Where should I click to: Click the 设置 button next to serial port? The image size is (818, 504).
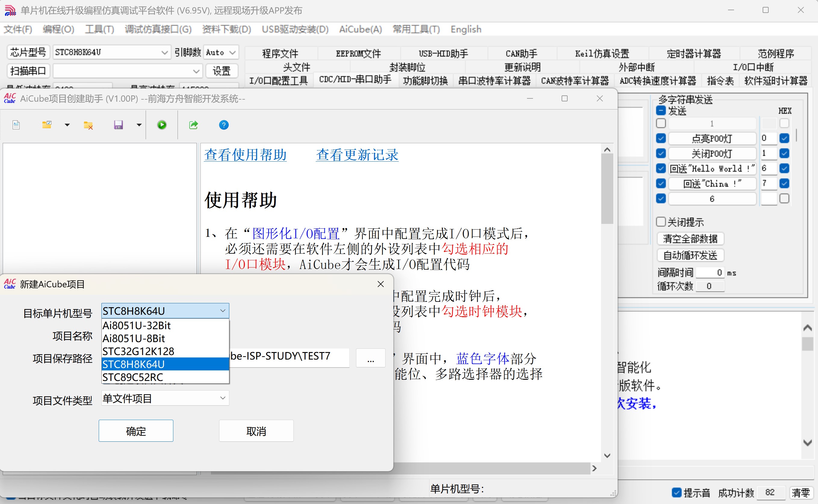pos(221,71)
